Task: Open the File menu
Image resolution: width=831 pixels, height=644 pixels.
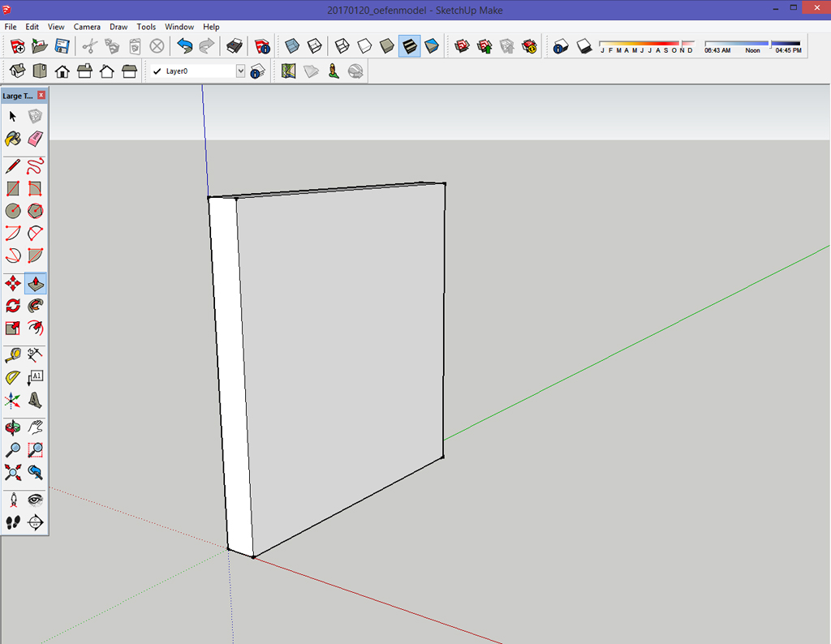Action: [x=10, y=27]
